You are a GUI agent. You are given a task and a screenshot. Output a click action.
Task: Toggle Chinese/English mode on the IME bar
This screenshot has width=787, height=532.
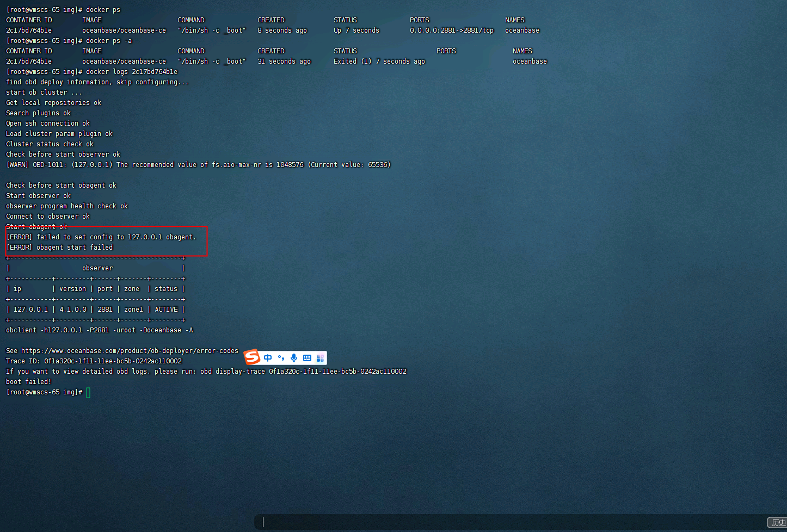(x=268, y=358)
